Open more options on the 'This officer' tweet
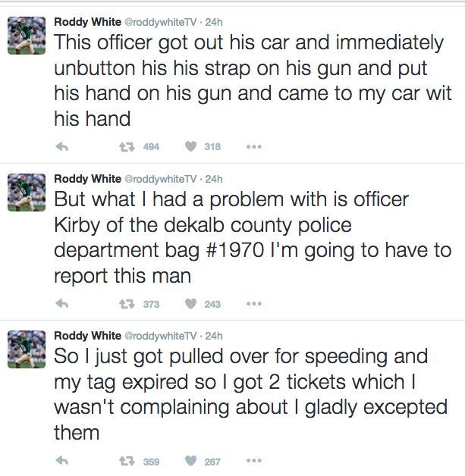Screen dimensions: 465x476 click(254, 147)
